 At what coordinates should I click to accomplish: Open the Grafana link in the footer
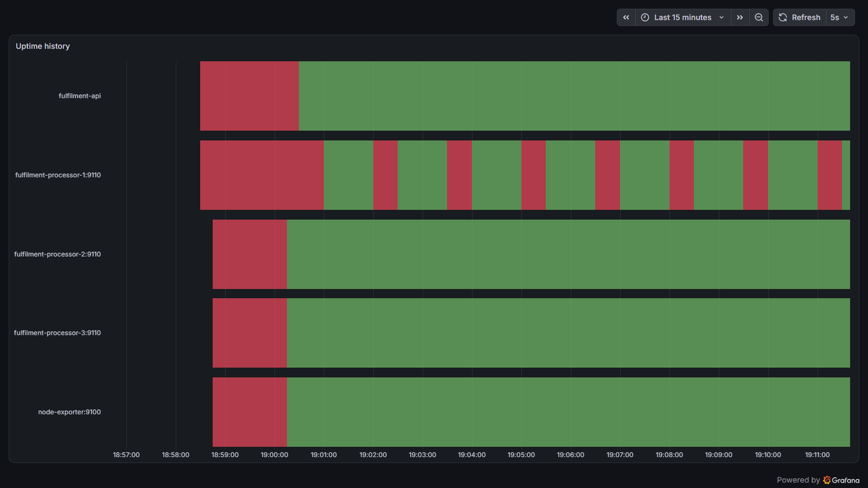[841, 480]
